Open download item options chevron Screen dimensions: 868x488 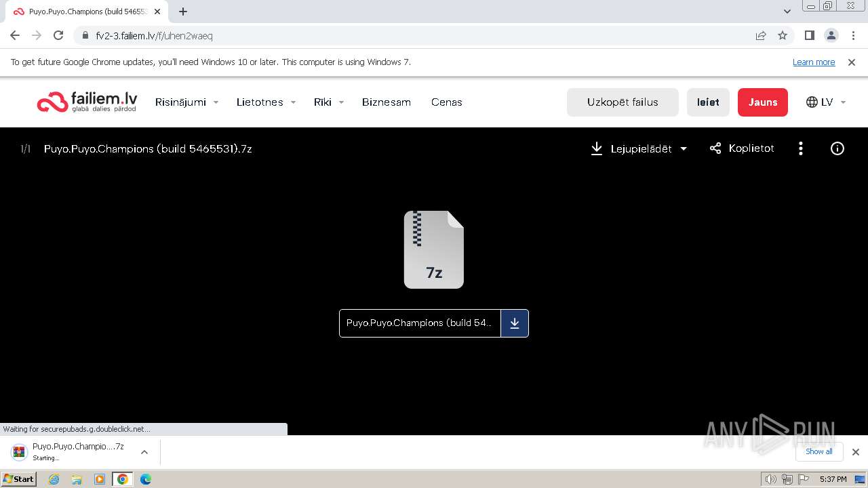144,452
